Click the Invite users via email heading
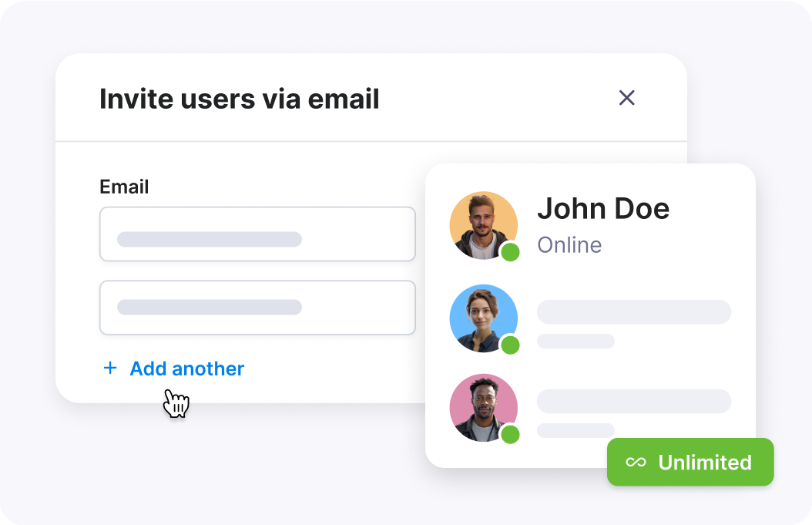 [240, 99]
